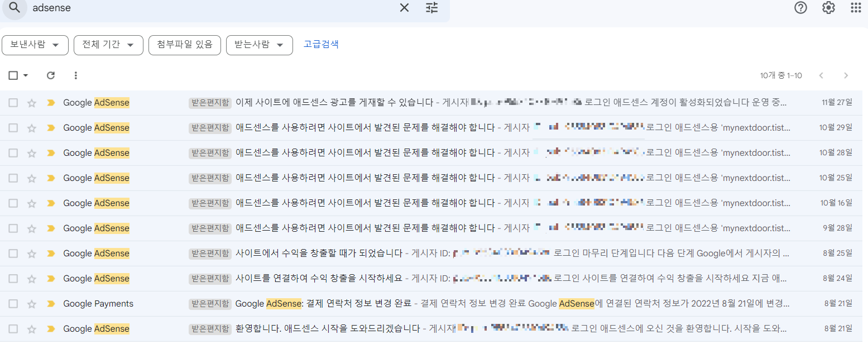Star the 8월 24일 AdSense email
The width and height of the screenshot is (868, 344).
32,279
